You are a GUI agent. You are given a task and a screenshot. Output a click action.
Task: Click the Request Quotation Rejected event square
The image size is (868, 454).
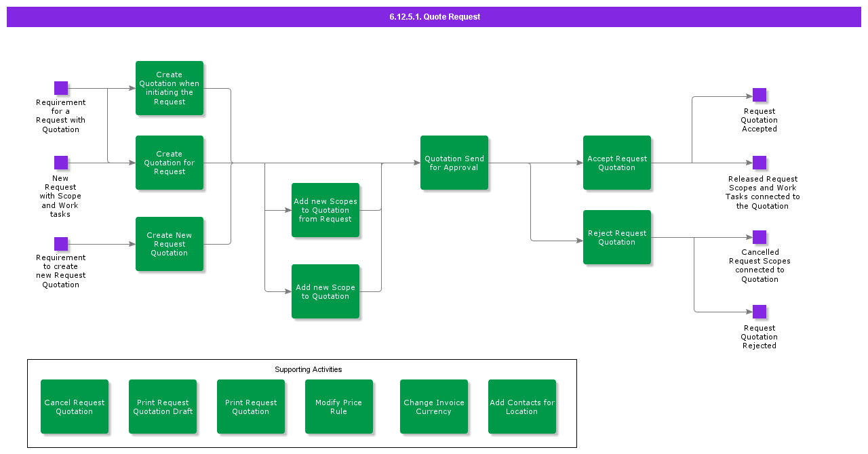click(759, 312)
